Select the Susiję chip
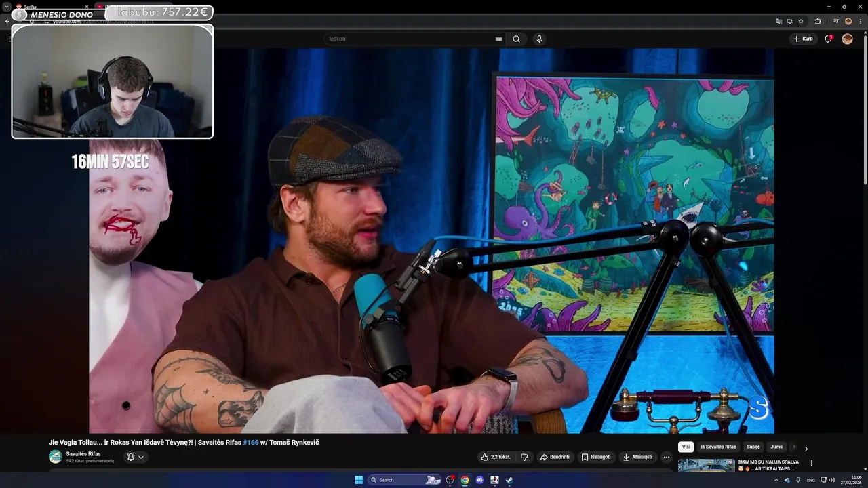The height and width of the screenshot is (488, 868). click(x=753, y=447)
